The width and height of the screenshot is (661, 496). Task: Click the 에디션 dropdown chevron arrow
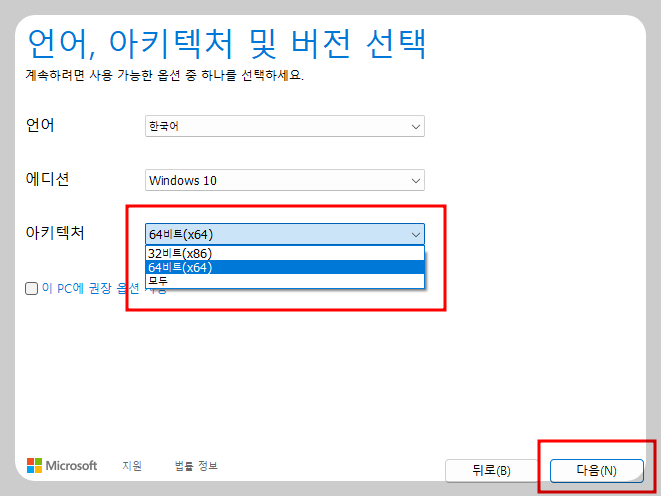416,181
